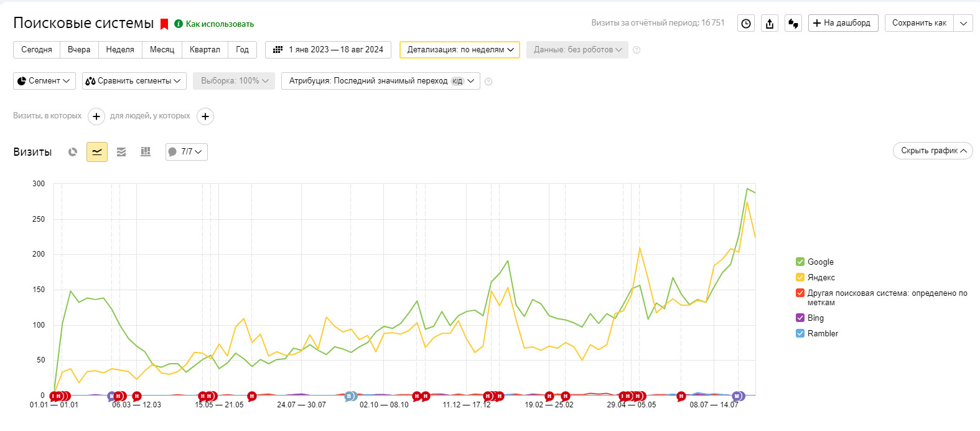
Task: Switch to stacked area chart view
Action: (121, 152)
